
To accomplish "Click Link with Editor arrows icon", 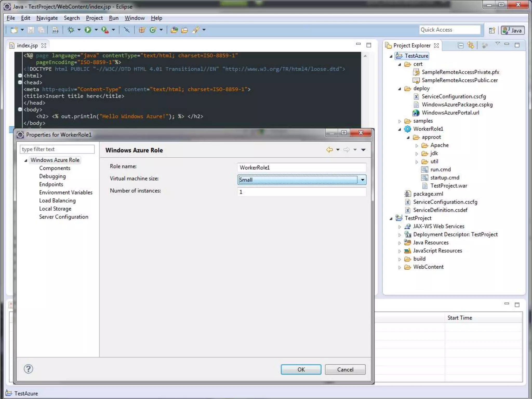I will pyautogui.click(x=471, y=45).
